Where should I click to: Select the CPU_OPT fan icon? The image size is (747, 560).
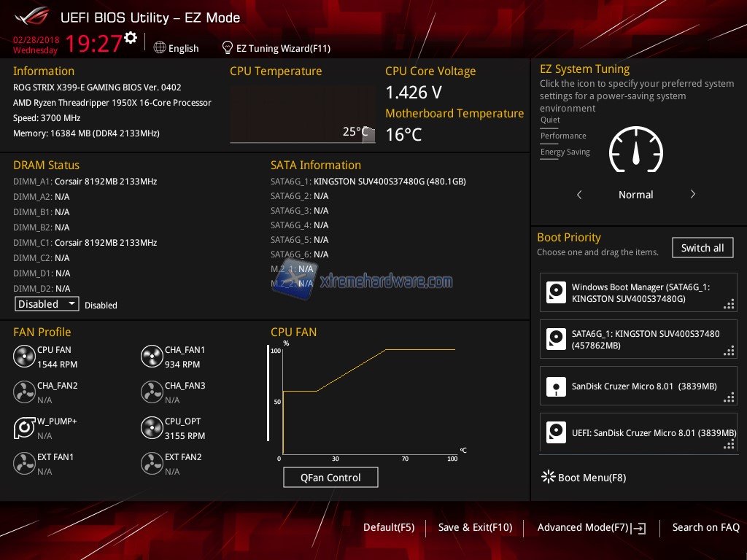pyautogui.click(x=152, y=428)
